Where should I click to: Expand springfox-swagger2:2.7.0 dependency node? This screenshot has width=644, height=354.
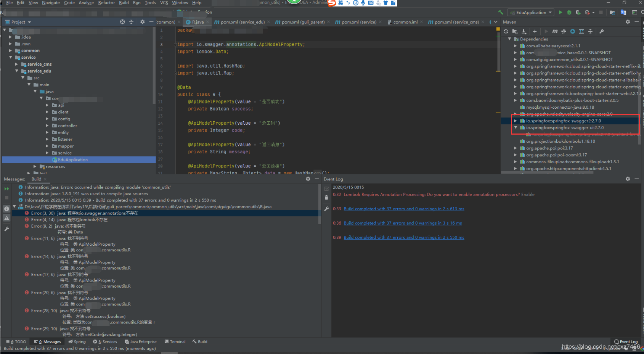coord(516,121)
